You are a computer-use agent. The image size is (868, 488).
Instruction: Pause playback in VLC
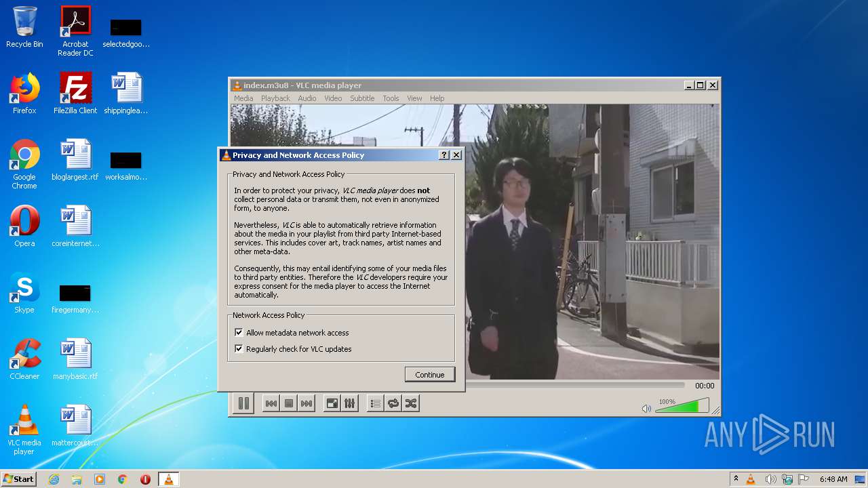243,403
